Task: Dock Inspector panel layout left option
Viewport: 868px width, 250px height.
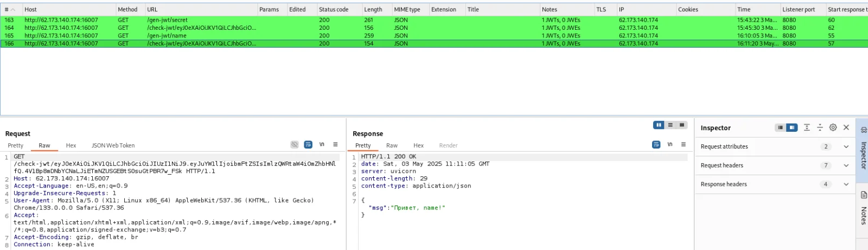Action: (780, 127)
